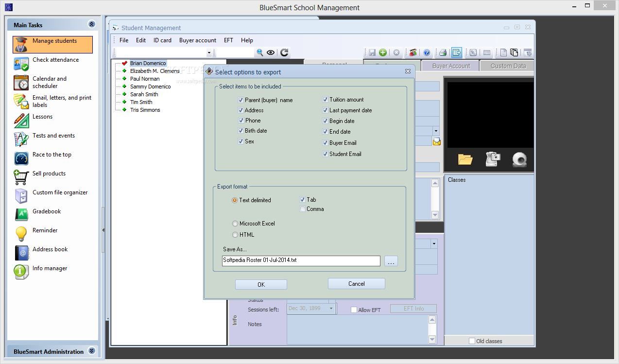The image size is (619, 364).
Task: Toggle Allow EFT checkbox
Action: [x=354, y=310]
